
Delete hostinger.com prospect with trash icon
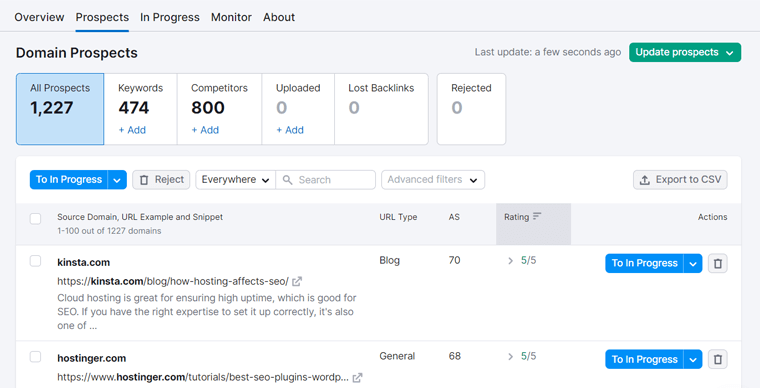(x=718, y=359)
